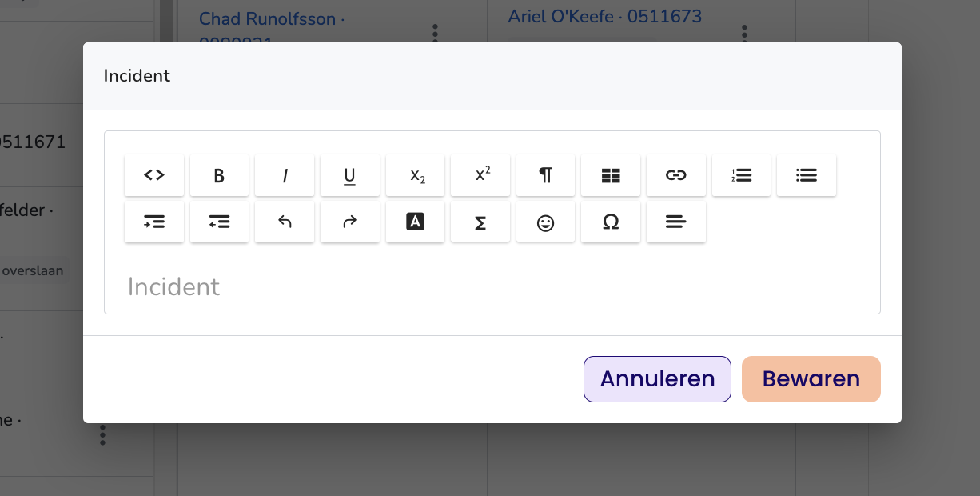Click the Bewaren button
Screen dimensions: 980x496
point(811,379)
